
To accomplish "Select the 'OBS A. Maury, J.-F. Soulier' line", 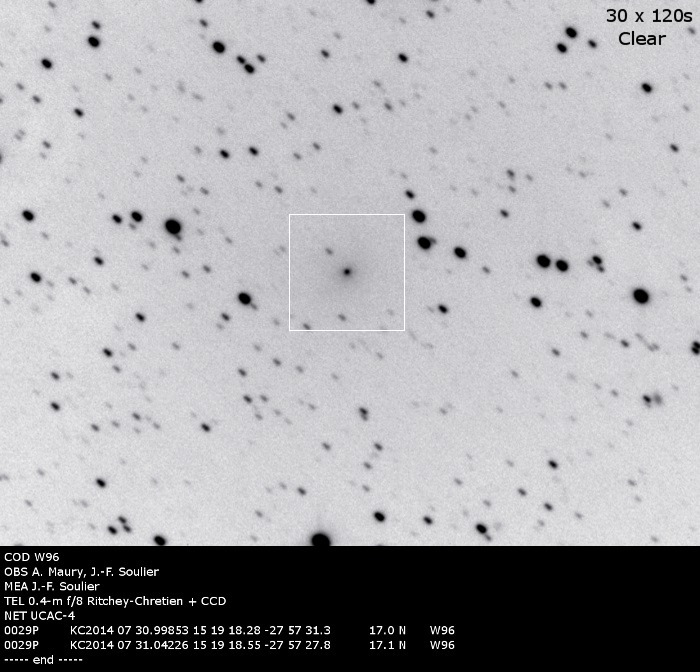I will 82,572.
